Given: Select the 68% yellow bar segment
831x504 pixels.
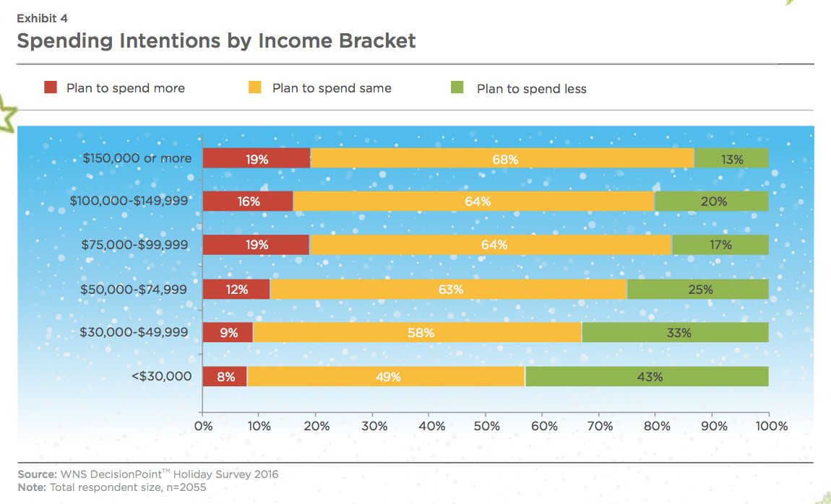Looking at the screenshot, I should click(502, 158).
